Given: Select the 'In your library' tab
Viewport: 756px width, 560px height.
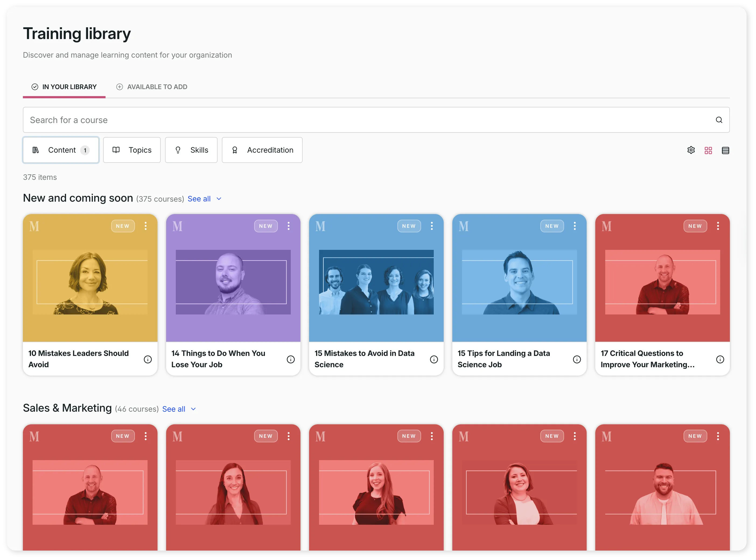Looking at the screenshot, I should coord(64,87).
